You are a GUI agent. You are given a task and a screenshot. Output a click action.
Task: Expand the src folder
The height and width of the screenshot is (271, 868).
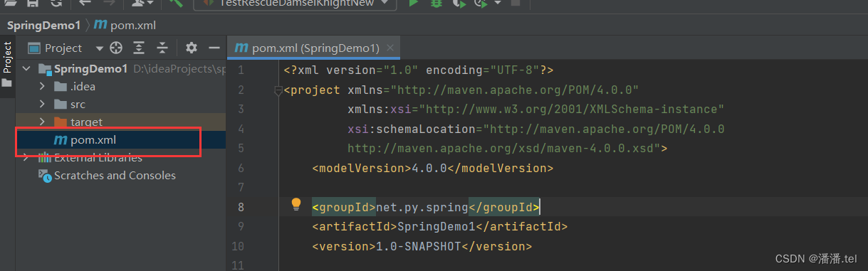42,105
